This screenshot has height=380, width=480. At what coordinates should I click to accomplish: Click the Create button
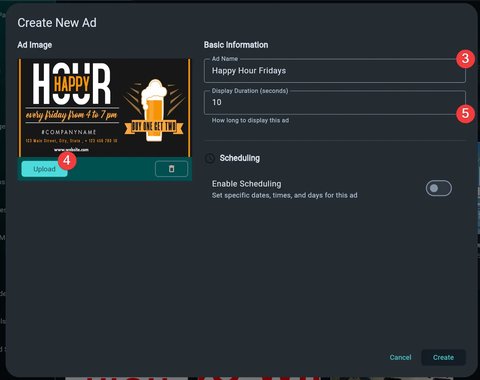coord(443,357)
